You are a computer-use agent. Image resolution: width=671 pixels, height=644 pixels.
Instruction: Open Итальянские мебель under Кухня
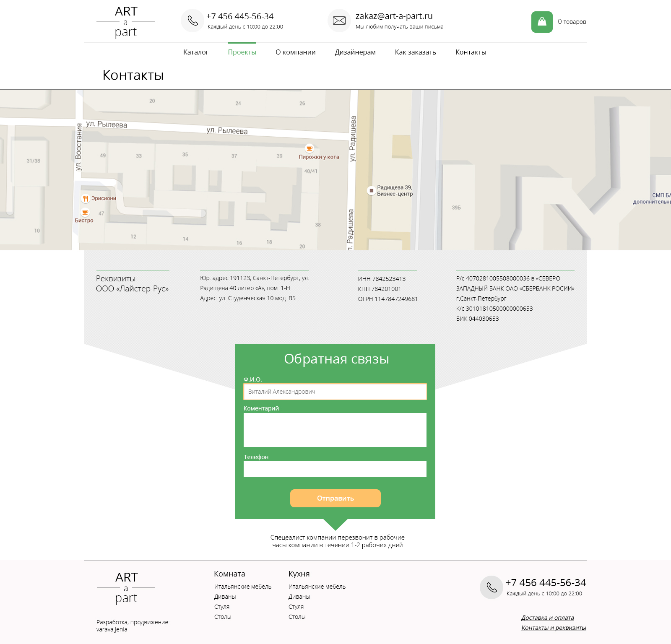pos(317,587)
